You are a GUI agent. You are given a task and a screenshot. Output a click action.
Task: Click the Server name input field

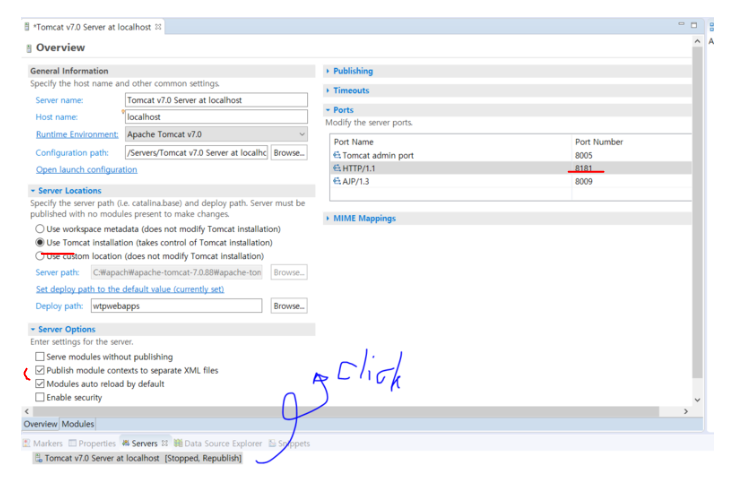tap(217, 100)
